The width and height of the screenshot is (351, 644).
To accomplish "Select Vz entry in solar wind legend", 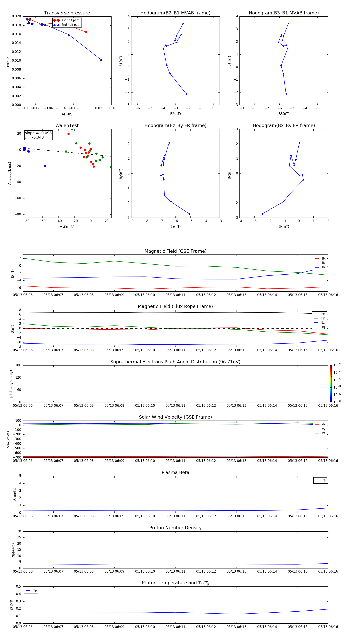I will pyautogui.click(x=320, y=433).
